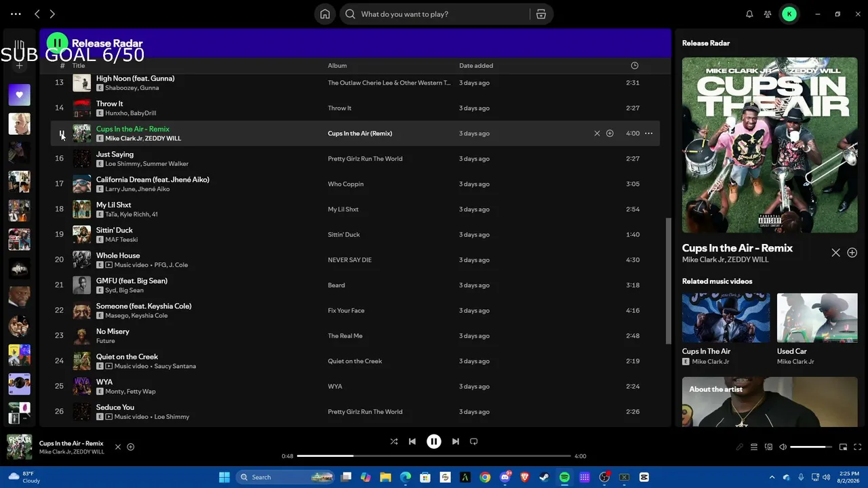Image resolution: width=868 pixels, height=488 pixels.
Task: Hide track in the bottom player bar
Action: [x=117, y=447]
